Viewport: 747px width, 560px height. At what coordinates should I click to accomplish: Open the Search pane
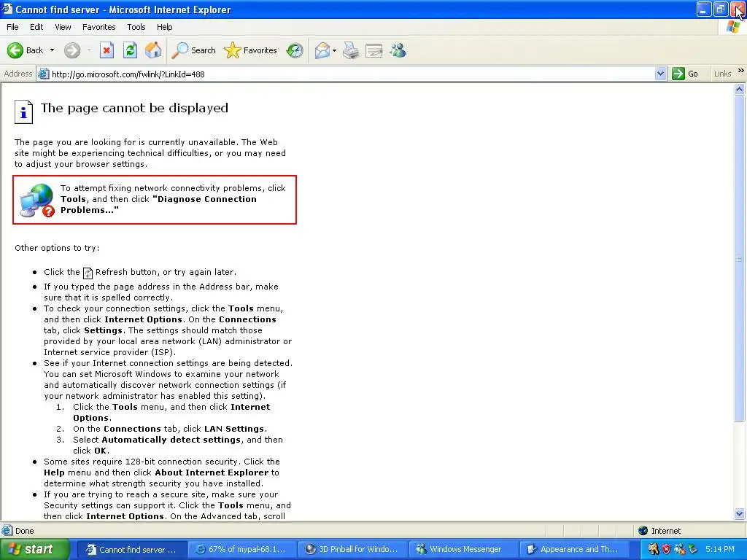(194, 50)
